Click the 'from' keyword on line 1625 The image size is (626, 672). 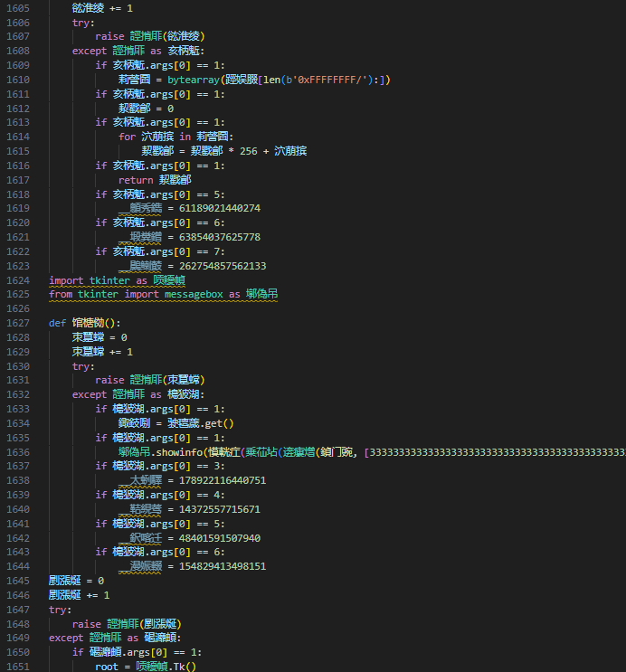(61, 295)
